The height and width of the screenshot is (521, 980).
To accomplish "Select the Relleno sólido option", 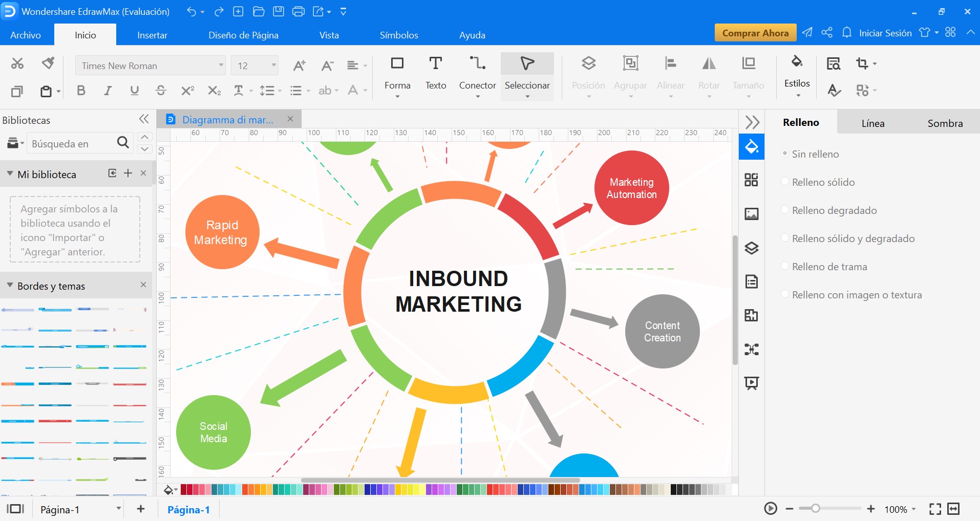I will [784, 182].
